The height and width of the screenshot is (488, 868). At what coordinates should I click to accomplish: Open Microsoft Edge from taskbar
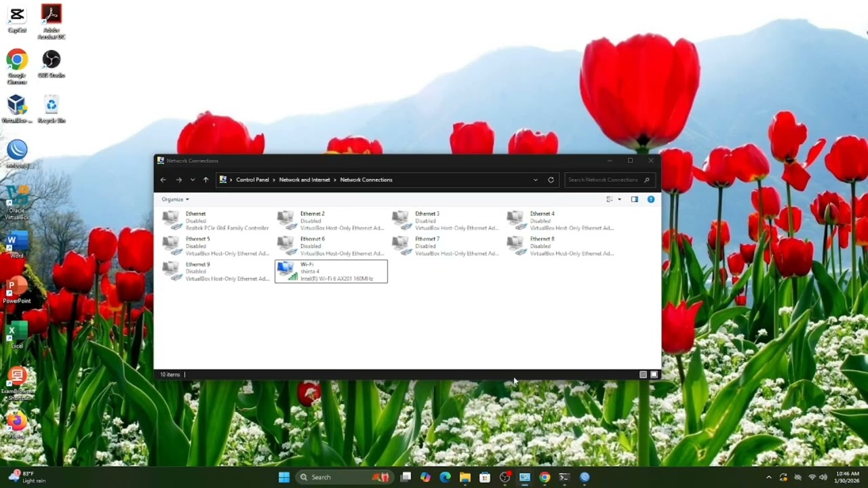[x=445, y=477]
